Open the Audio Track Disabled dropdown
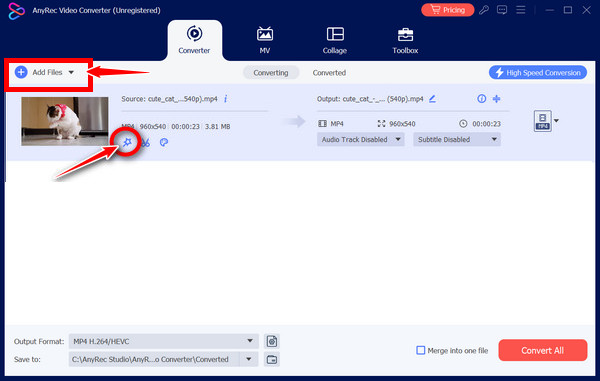 click(360, 140)
